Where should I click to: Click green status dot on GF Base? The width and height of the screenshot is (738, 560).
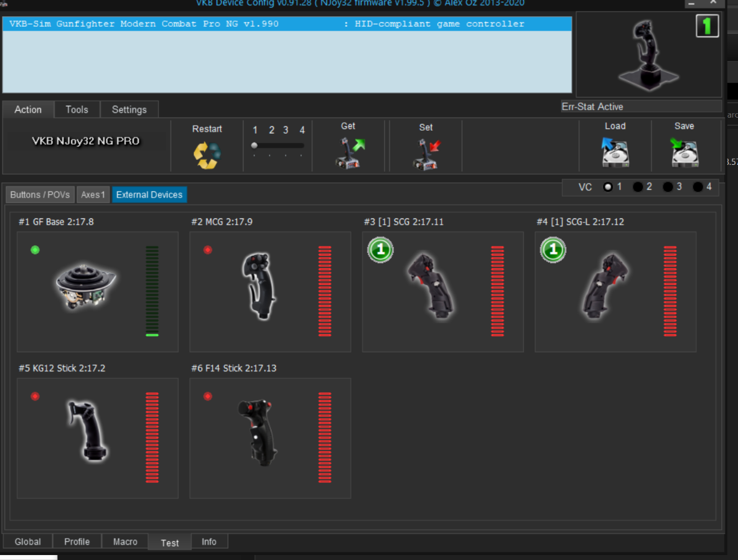[x=35, y=250]
